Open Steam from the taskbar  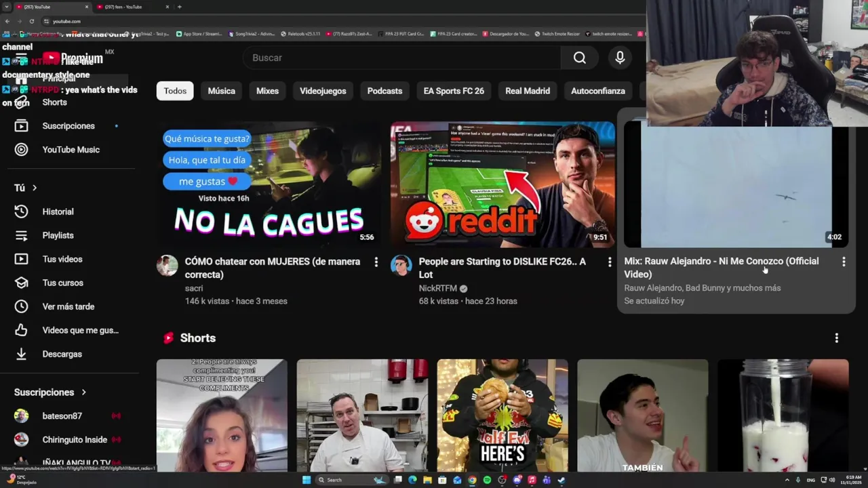point(561,480)
